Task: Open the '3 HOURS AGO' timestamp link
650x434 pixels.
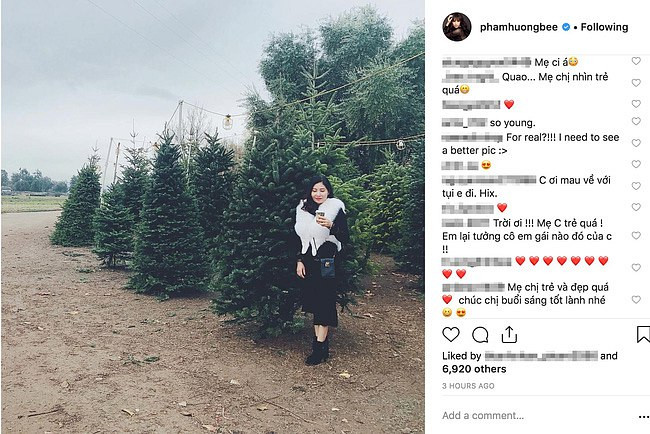Action: [468, 386]
